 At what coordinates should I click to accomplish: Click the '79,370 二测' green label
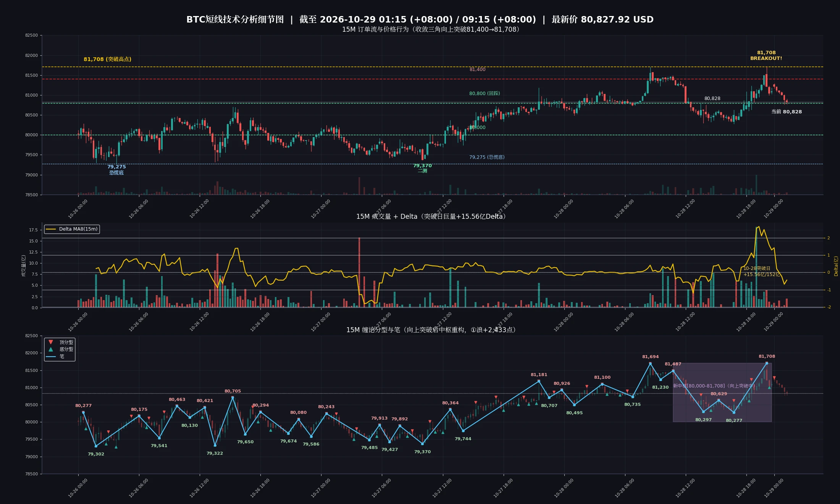point(422,168)
